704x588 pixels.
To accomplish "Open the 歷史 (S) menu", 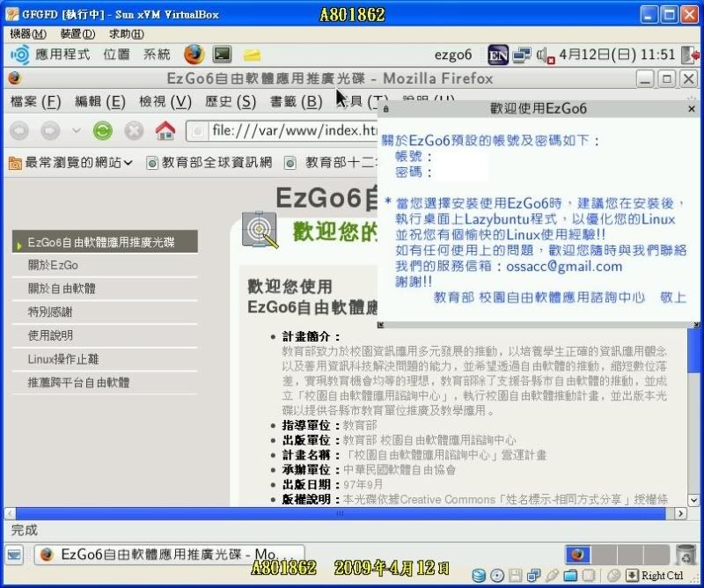I will pyautogui.click(x=231, y=101).
